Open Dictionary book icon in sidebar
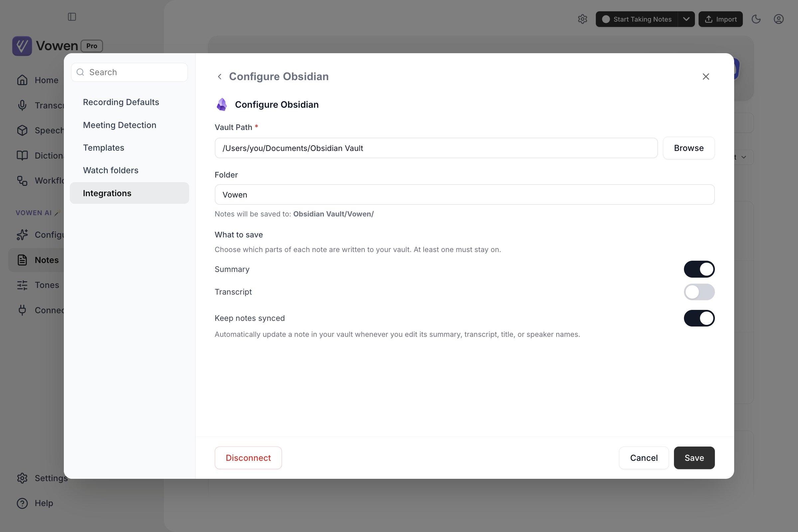798x532 pixels. pos(22,155)
